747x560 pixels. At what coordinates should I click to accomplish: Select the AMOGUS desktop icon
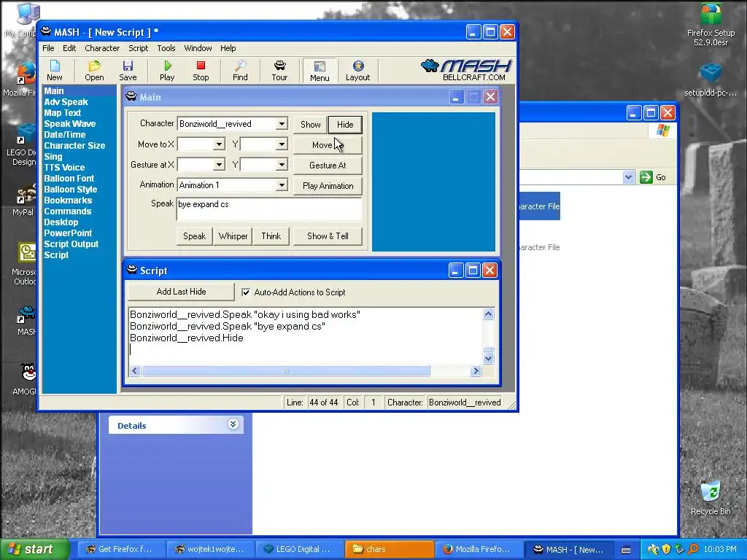tap(25, 379)
